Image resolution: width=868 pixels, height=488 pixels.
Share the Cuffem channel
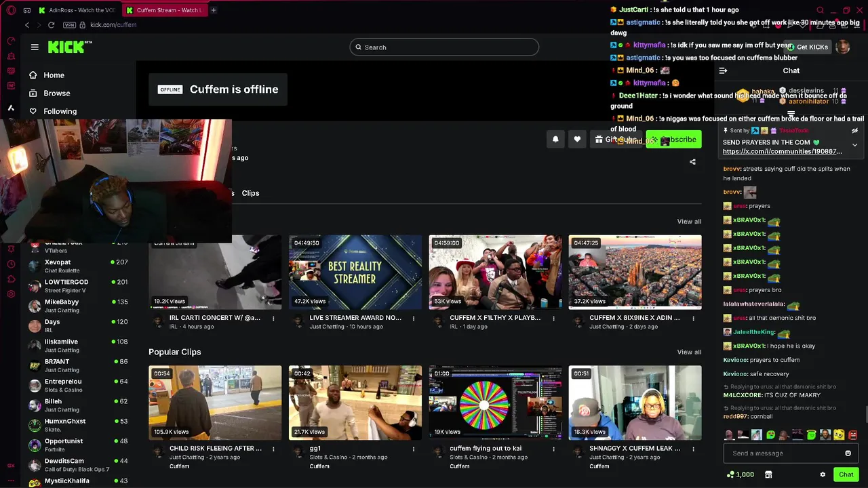692,162
